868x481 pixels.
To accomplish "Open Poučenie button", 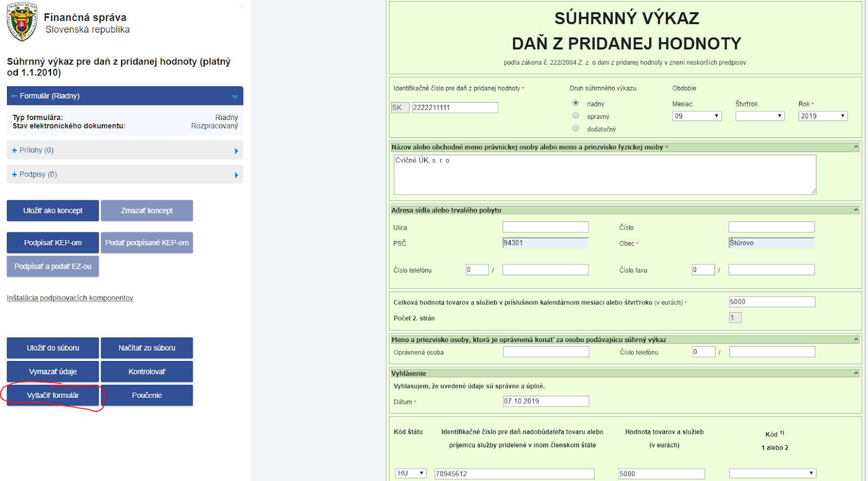I will pyautogui.click(x=147, y=395).
